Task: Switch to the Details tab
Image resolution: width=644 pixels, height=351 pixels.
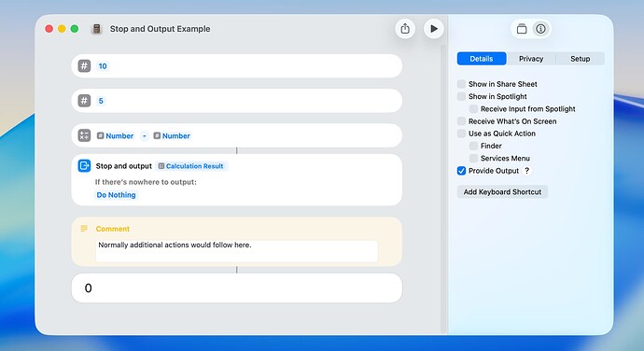Action: point(482,59)
